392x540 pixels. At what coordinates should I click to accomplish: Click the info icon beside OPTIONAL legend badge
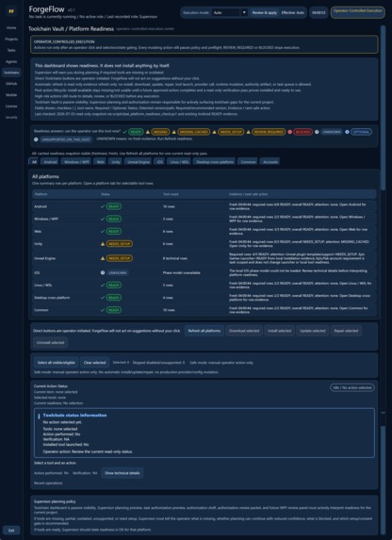tap(347, 132)
